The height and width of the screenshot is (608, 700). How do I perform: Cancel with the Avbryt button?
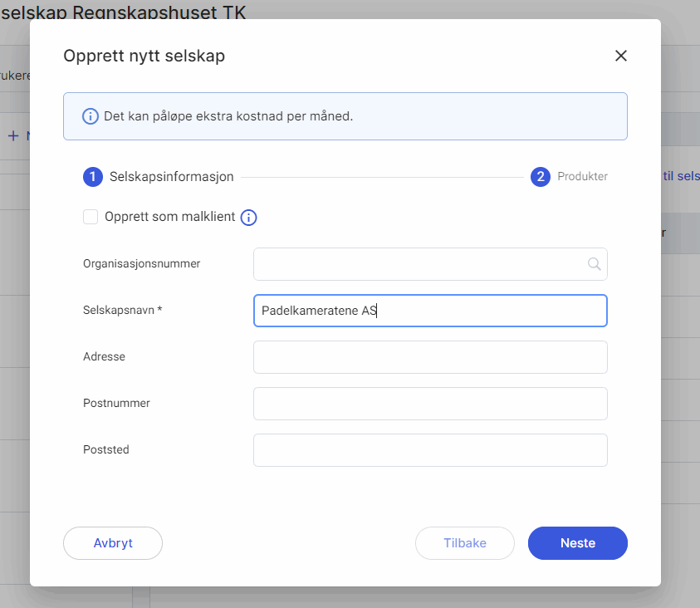(x=113, y=543)
